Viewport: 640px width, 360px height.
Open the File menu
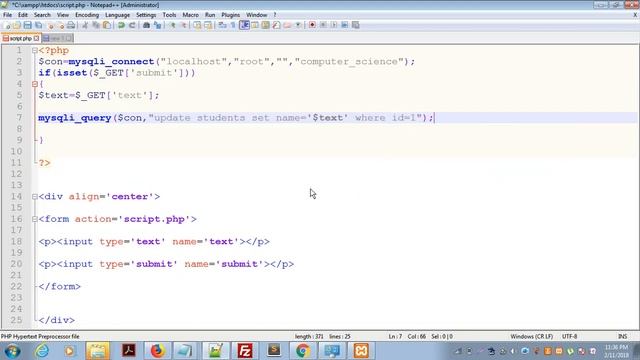(7, 15)
